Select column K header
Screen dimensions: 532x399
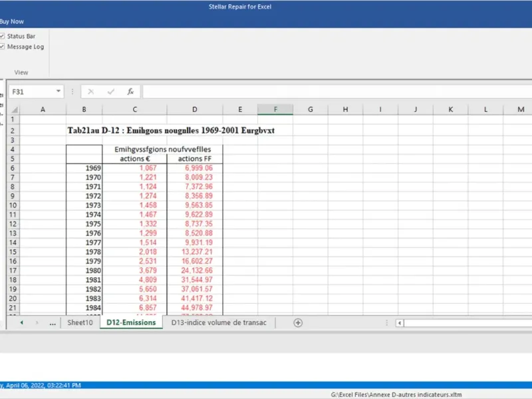click(x=451, y=109)
